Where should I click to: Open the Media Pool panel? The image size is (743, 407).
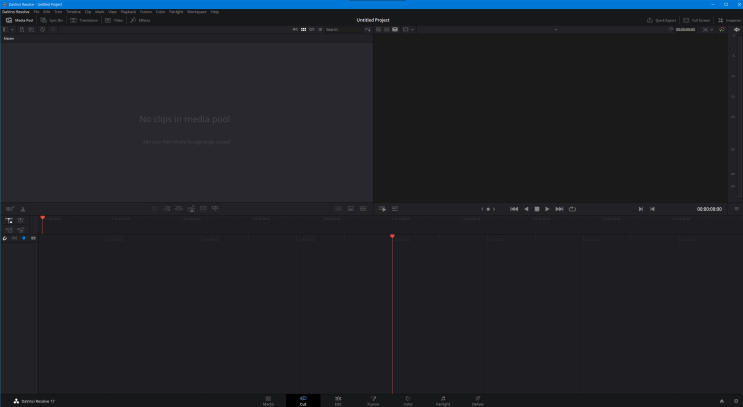coord(19,20)
